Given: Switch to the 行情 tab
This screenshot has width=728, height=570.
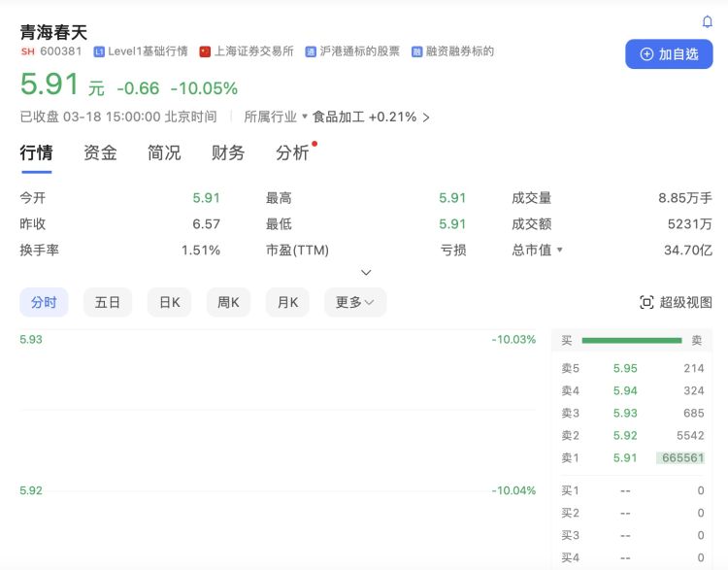Looking at the screenshot, I should pos(36,152).
